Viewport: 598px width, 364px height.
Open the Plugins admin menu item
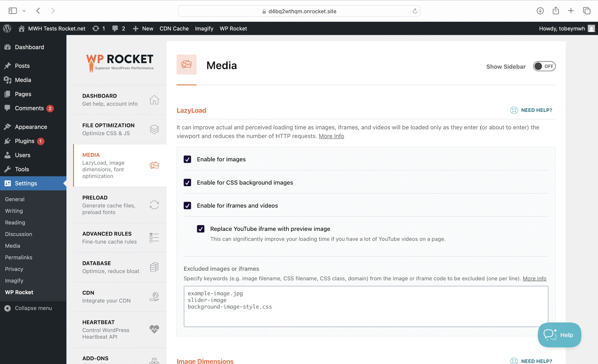coord(25,141)
